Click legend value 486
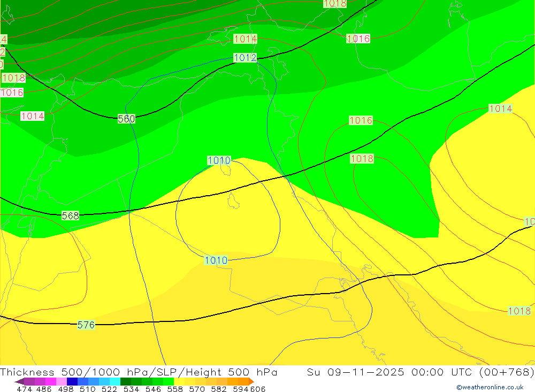Screen dimensions: 535x392 44,389
